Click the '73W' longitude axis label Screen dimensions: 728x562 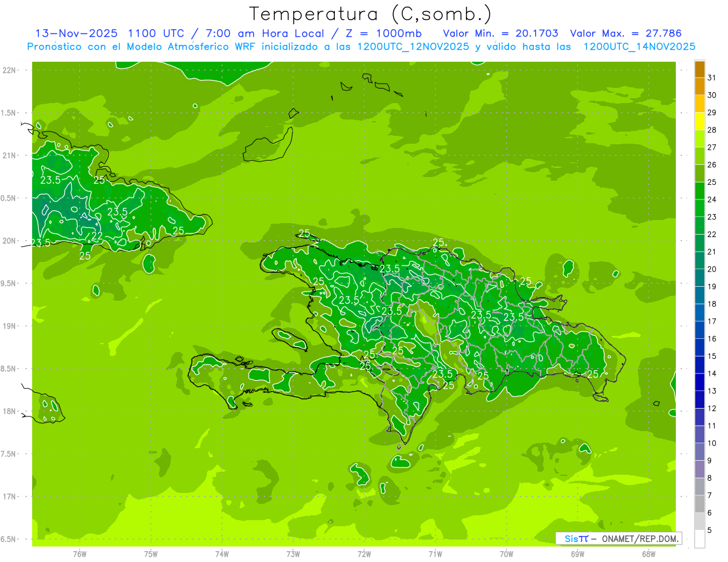tap(293, 554)
